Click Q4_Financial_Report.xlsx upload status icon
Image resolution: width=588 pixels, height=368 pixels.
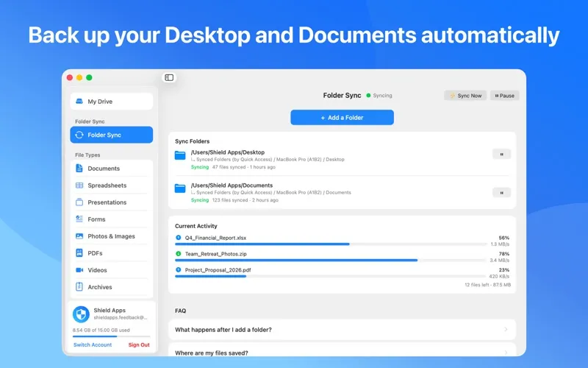[x=179, y=238]
